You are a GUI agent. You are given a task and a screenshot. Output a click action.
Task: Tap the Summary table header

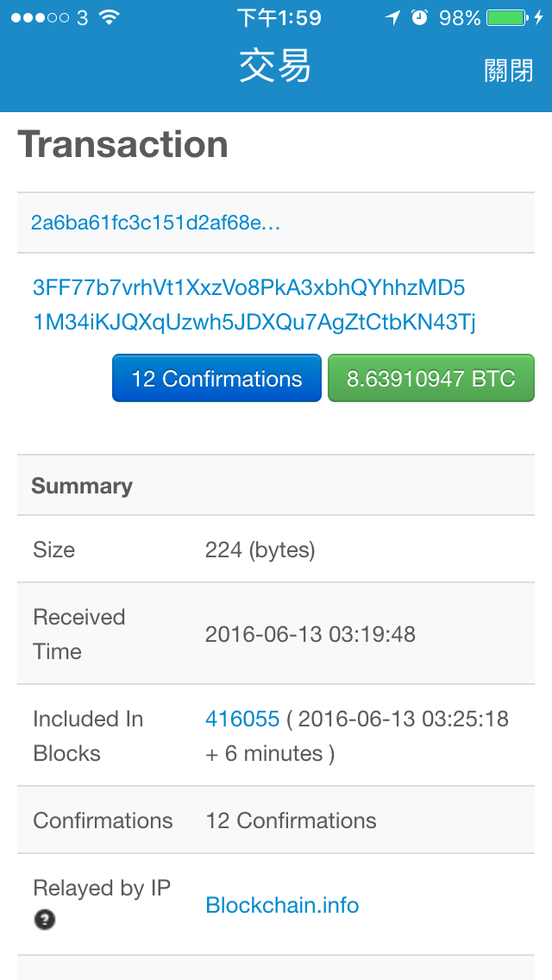pyautogui.click(x=276, y=486)
